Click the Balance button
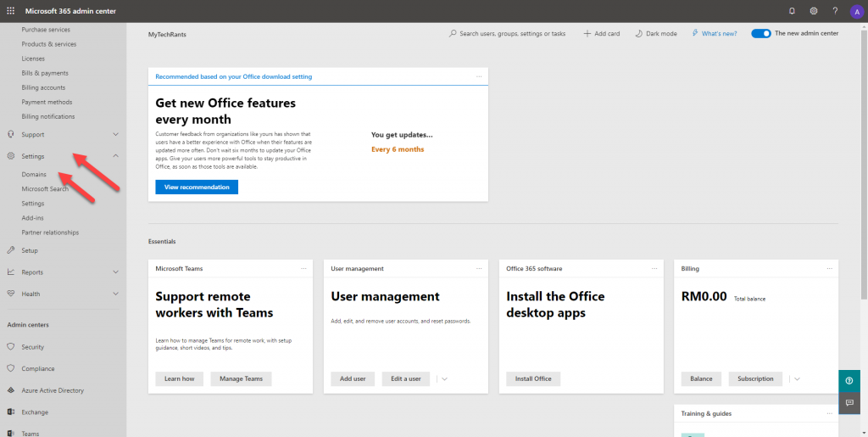 (x=701, y=378)
